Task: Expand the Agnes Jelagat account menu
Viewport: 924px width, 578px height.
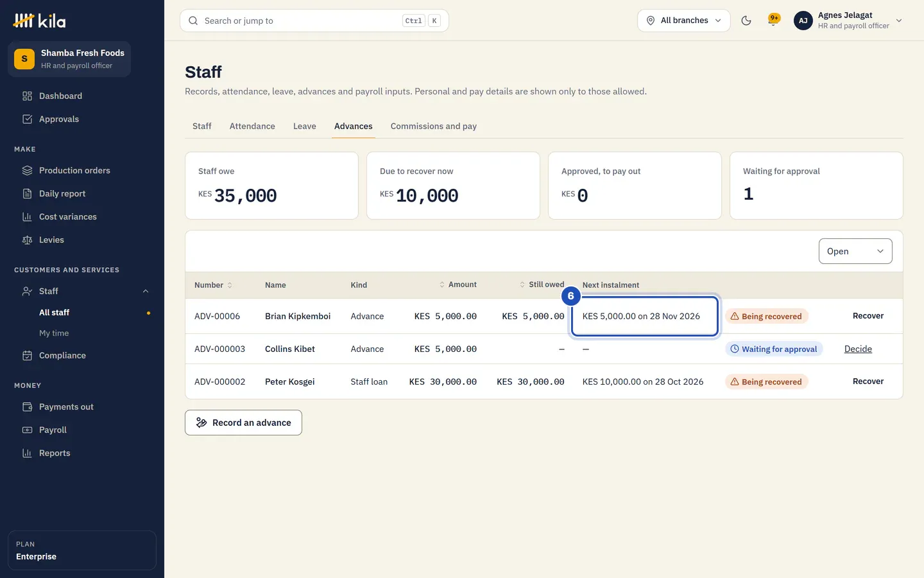Action: pos(848,21)
